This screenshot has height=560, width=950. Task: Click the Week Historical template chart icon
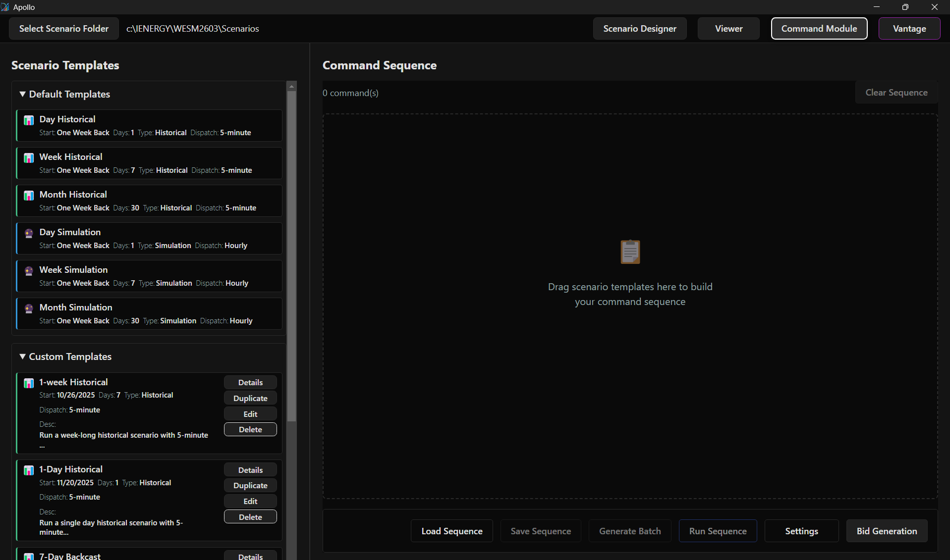pyautogui.click(x=29, y=158)
